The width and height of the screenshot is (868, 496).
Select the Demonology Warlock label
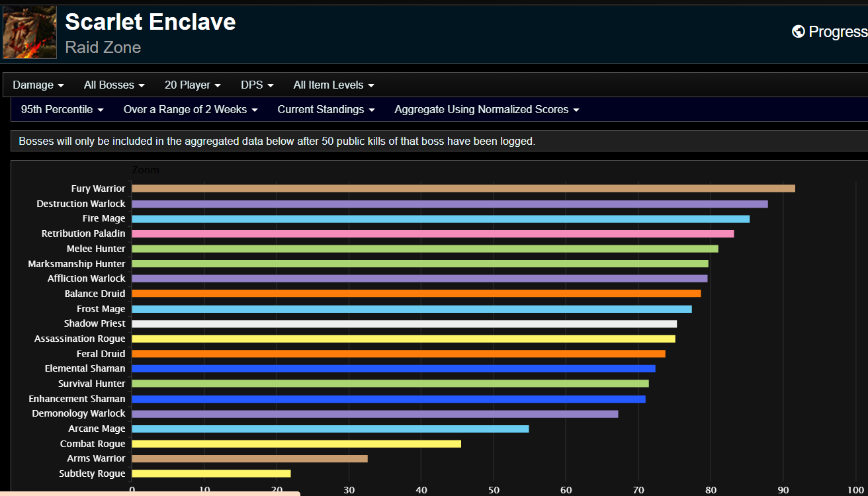79,413
